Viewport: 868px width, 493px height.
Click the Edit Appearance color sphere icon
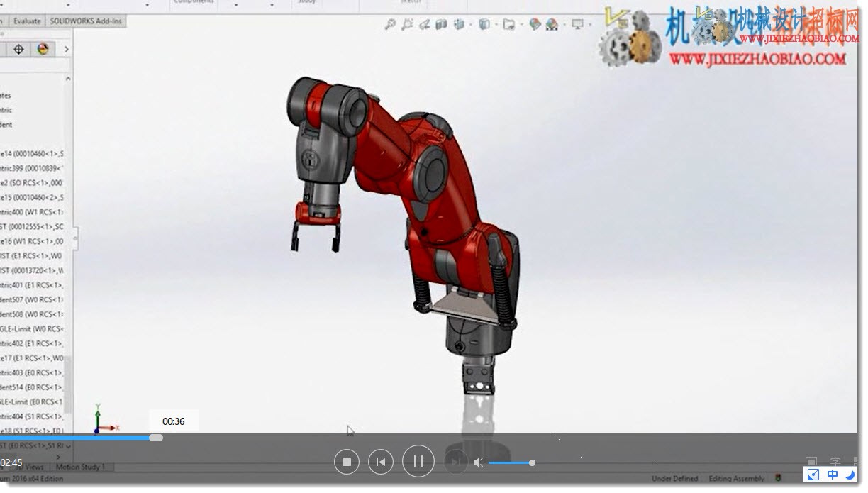[x=535, y=25]
